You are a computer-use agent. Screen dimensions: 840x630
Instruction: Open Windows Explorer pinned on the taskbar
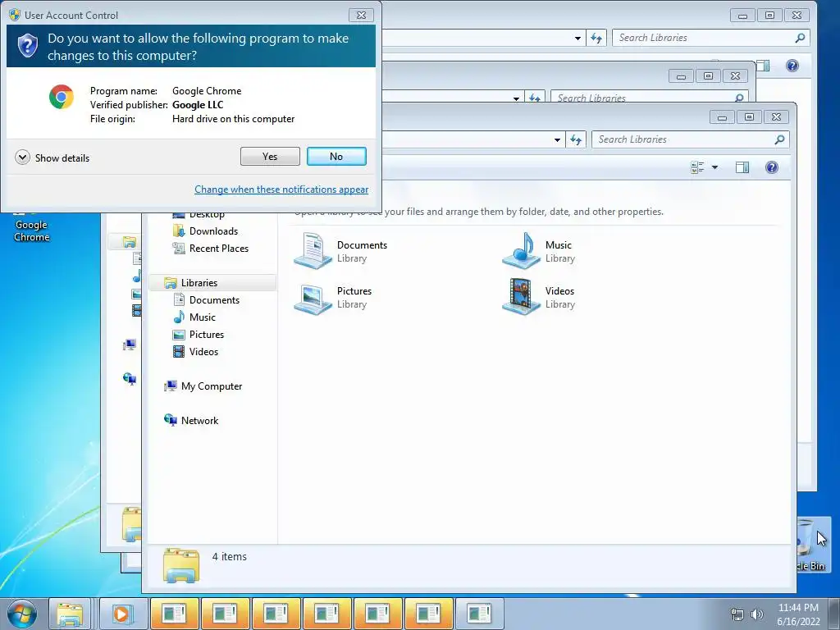click(70, 614)
